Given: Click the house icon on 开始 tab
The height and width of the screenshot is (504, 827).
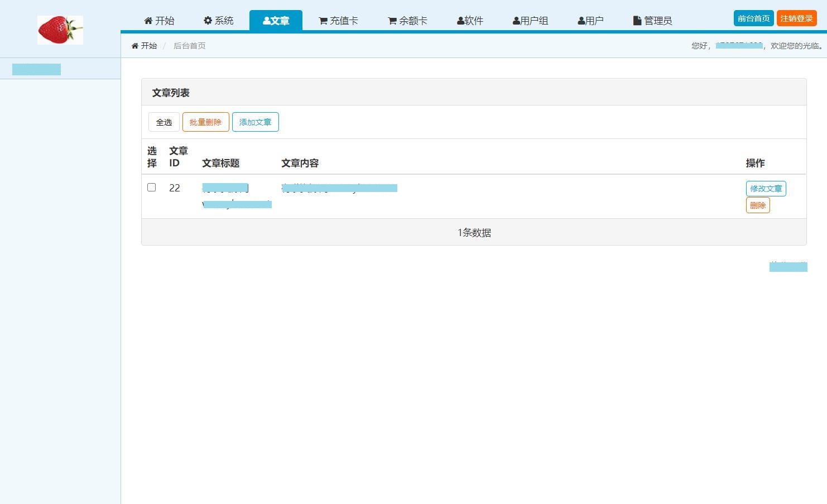Looking at the screenshot, I should [148, 21].
